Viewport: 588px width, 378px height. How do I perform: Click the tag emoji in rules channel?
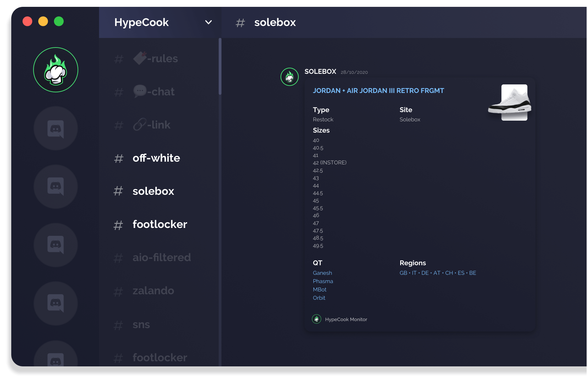click(x=140, y=58)
